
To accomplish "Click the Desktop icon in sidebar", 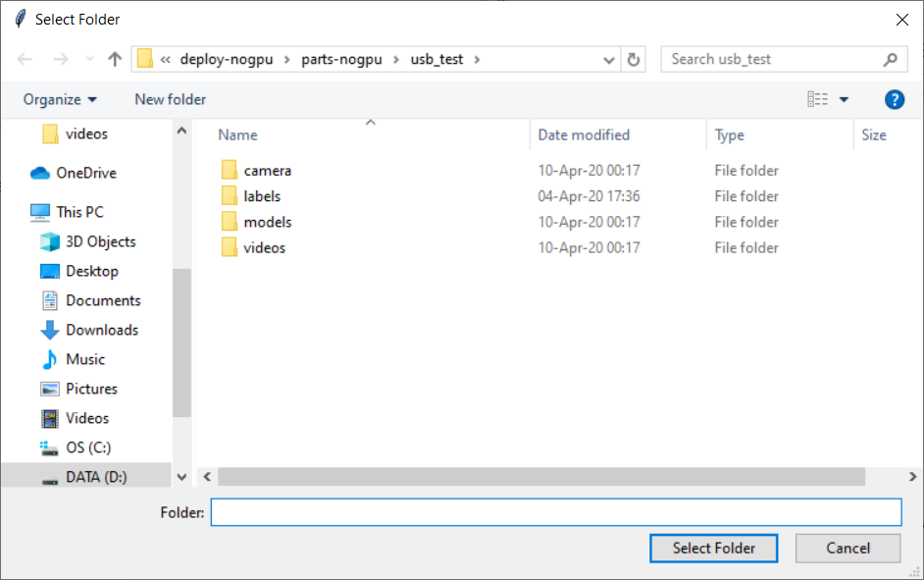I will tap(50, 271).
